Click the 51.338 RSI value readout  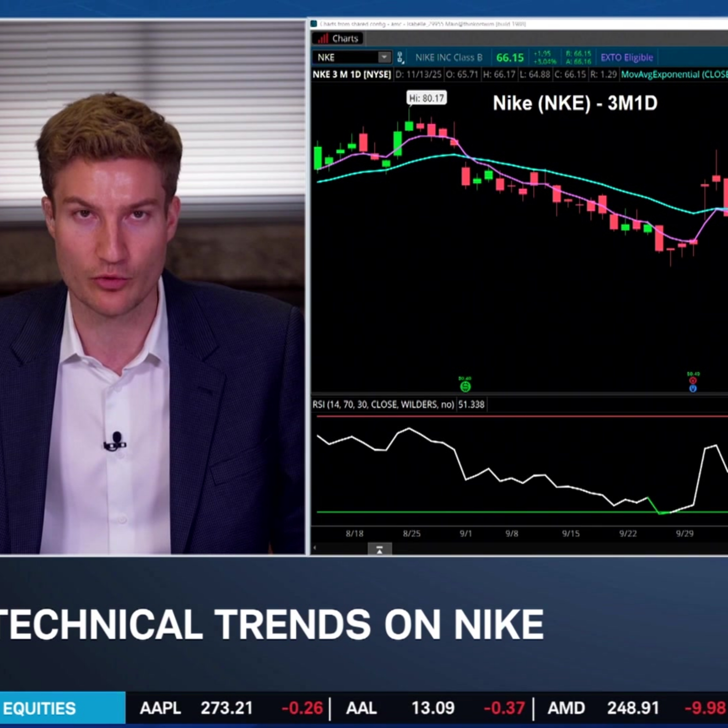(472, 404)
